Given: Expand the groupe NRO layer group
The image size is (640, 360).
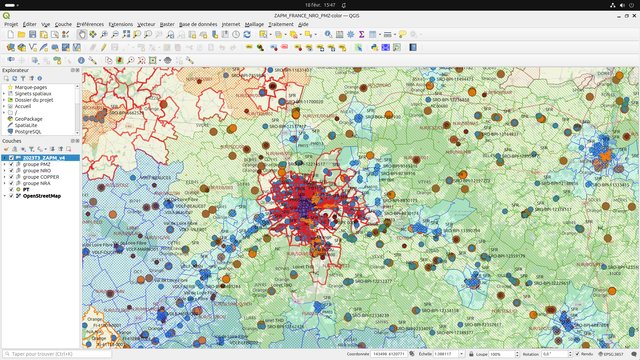Looking at the screenshot, I should click(5, 171).
